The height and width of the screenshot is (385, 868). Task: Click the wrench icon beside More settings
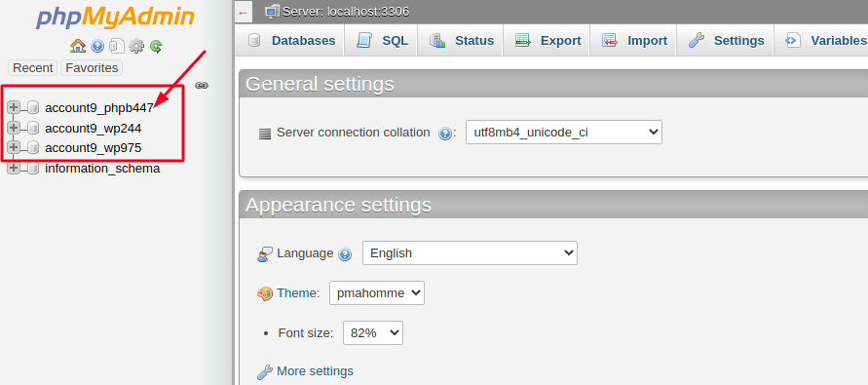[265, 371]
